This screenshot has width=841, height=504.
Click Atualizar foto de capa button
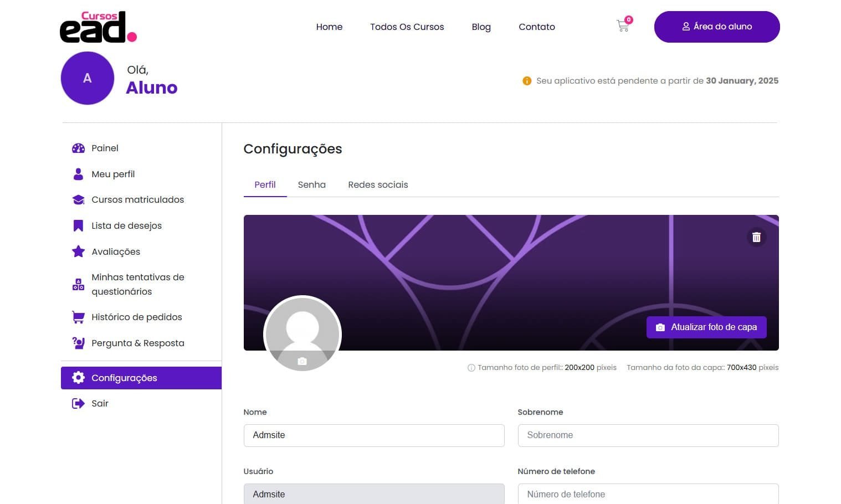(x=706, y=327)
